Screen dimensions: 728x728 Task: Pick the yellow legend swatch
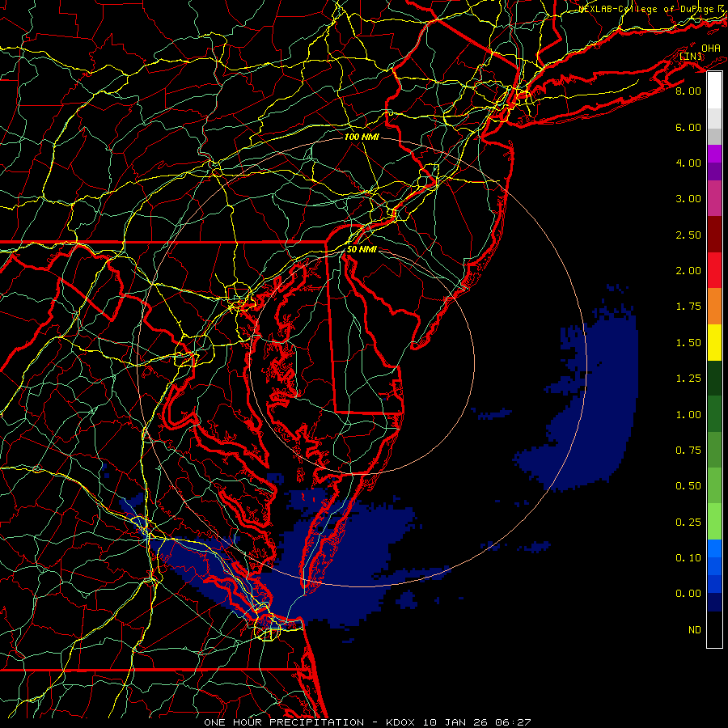pos(714,342)
